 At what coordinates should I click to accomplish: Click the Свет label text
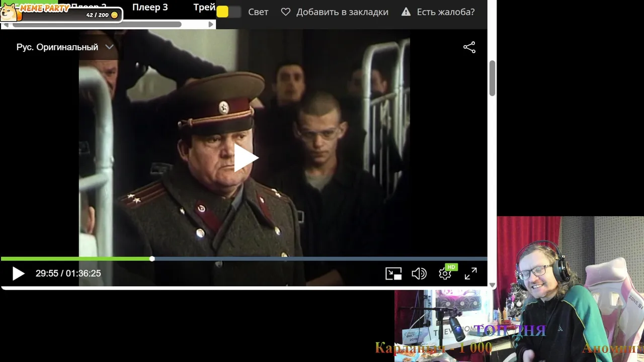pyautogui.click(x=258, y=12)
